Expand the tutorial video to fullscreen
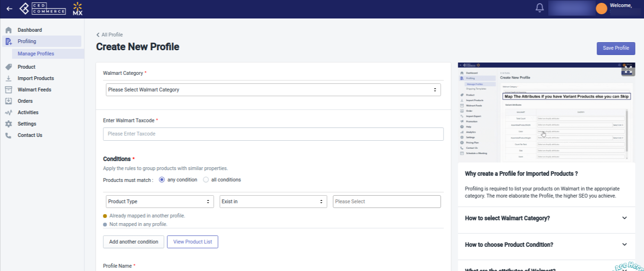Image resolution: width=644 pixels, height=271 pixels. pyautogui.click(x=628, y=69)
